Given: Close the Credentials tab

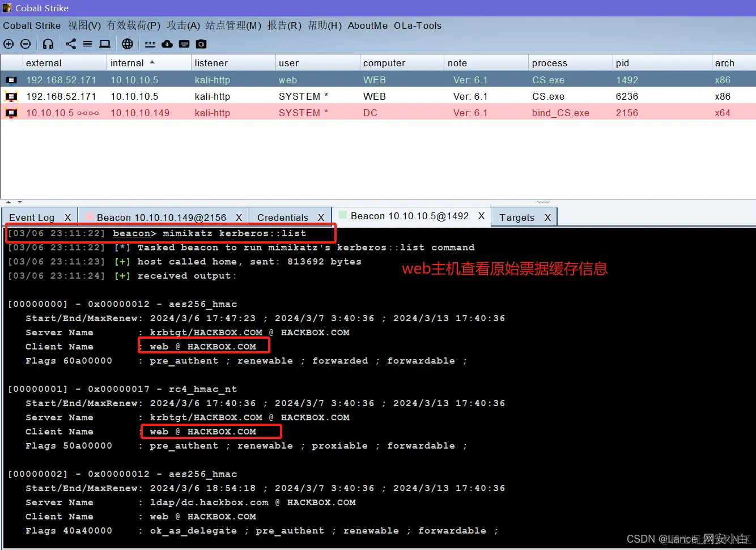Looking at the screenshot, I should tap(321, 218).
